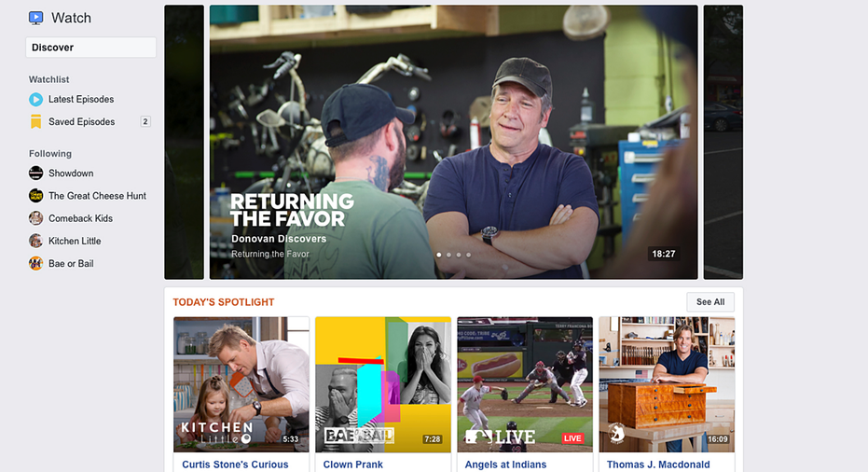Click the Watch TV icon
The width and height of the screenshot is (868, 472).
pos(36,18)
